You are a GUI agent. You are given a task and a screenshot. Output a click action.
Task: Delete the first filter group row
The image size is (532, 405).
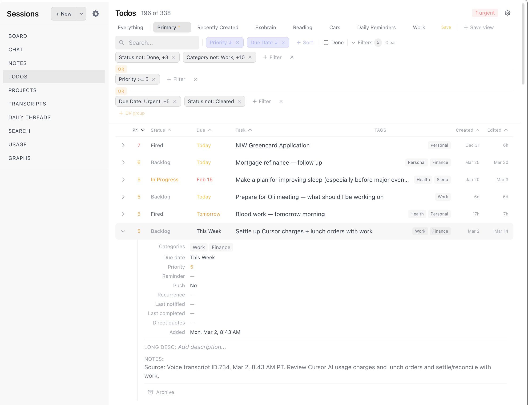292,57
